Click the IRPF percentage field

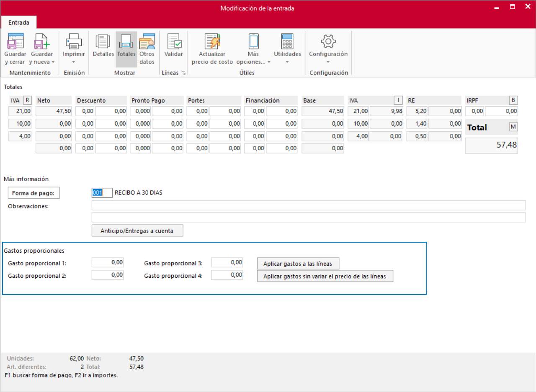pos(474,111)
